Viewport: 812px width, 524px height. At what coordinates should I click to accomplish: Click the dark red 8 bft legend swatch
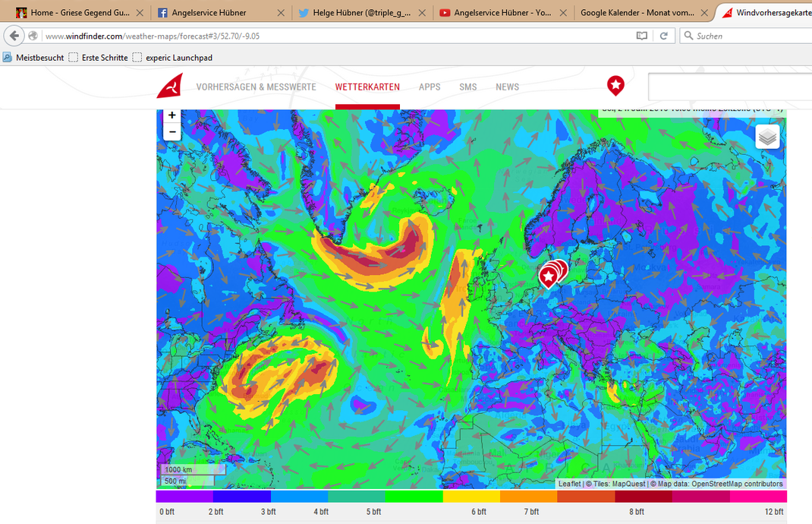644,497
